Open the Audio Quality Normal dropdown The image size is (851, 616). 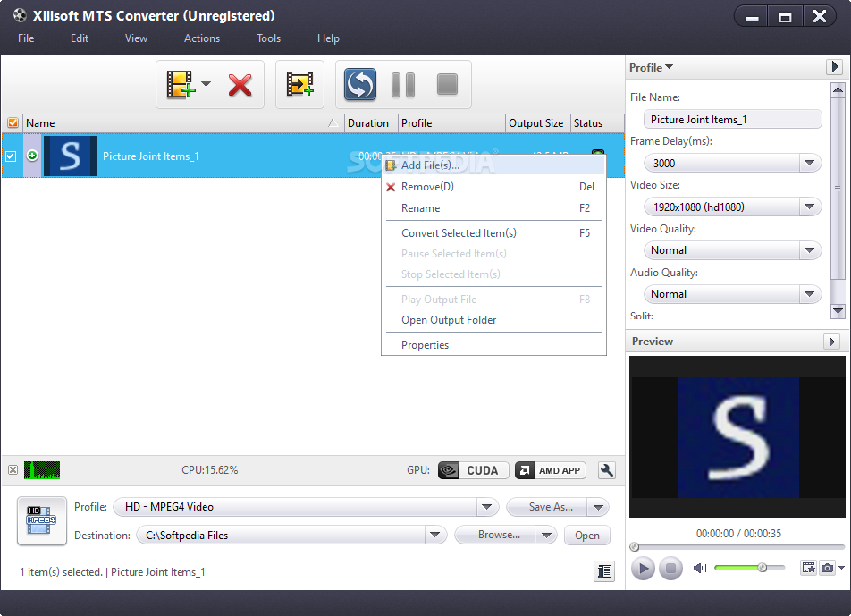pos(809,294)
